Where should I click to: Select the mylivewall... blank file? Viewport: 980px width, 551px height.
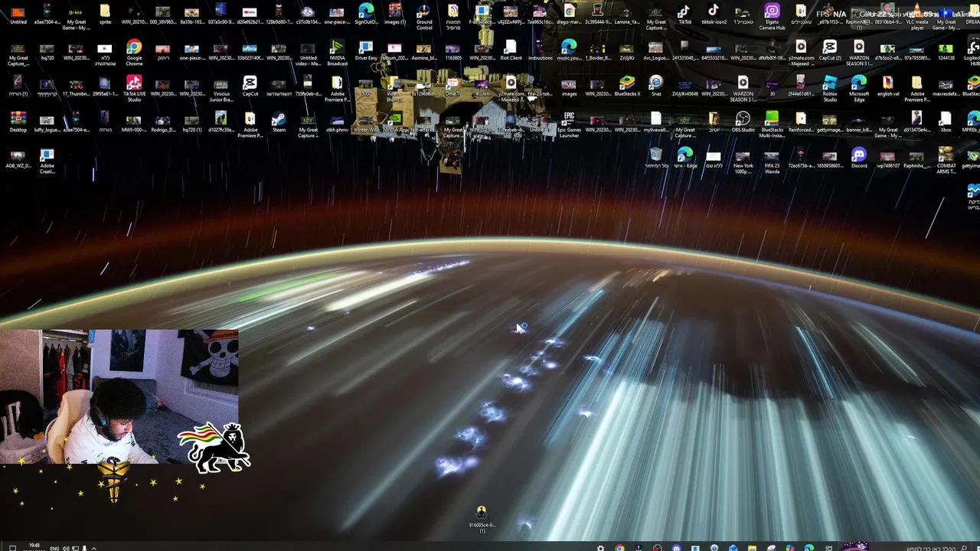tap(655, 122)
